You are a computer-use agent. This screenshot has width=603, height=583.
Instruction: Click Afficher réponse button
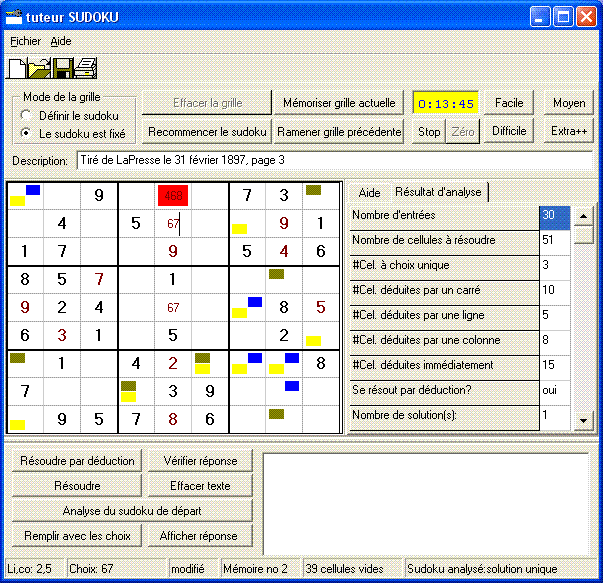(x=200, y=536)
